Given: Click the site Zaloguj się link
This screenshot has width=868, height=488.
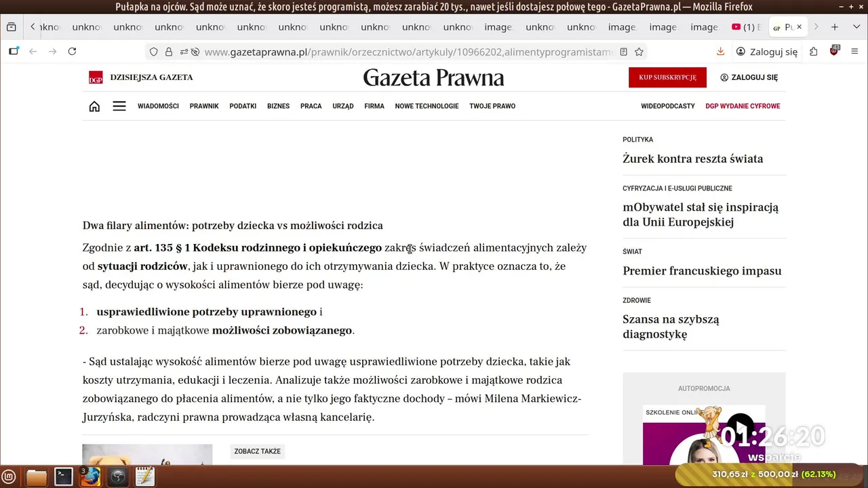Looking at the screenshot, I should (x=749, y=77).
